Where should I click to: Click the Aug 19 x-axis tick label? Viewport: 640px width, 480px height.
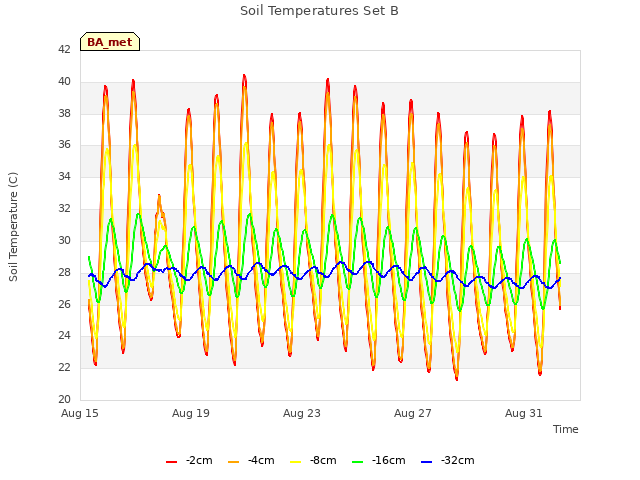click(x=191, y=413)
